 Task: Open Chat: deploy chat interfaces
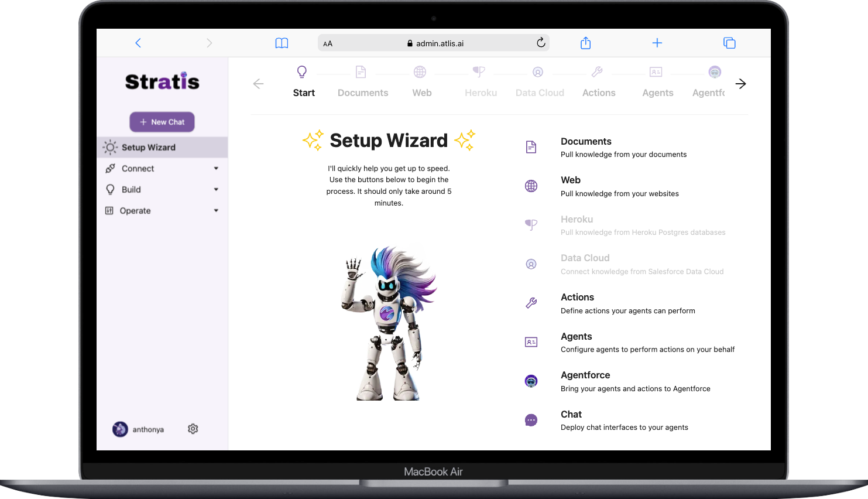625,421
